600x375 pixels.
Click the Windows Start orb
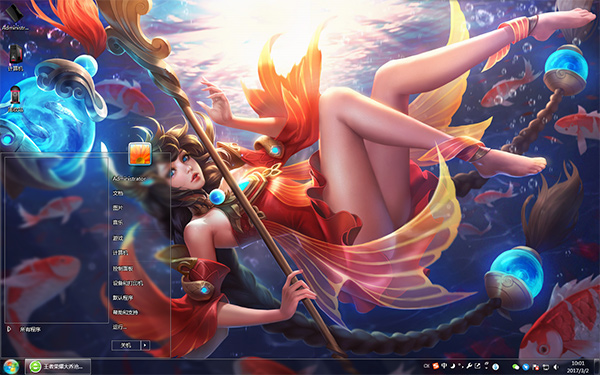click(x=11, y=367)
